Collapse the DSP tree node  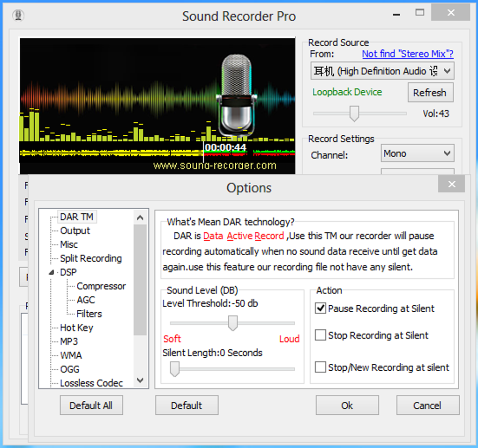point(51,272)
